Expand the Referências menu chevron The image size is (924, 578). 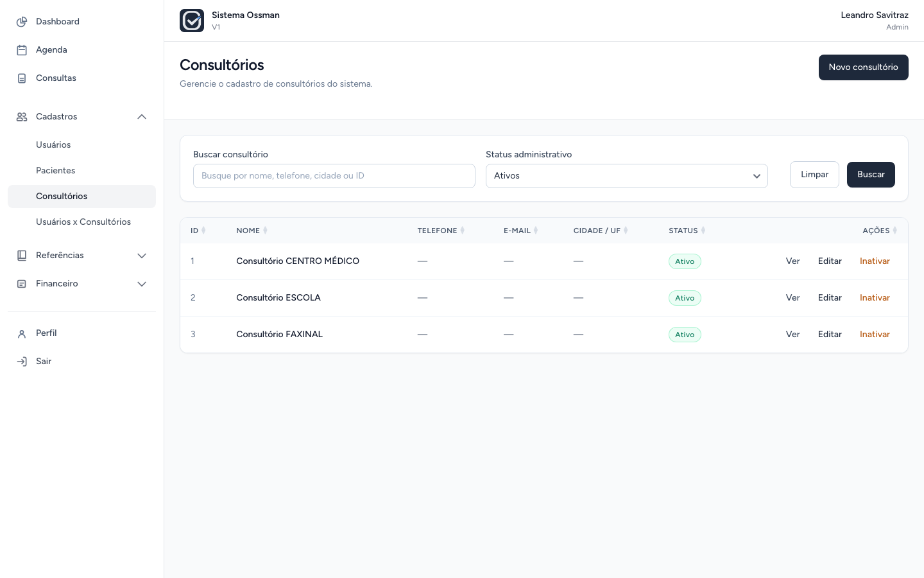coord(142,256)
